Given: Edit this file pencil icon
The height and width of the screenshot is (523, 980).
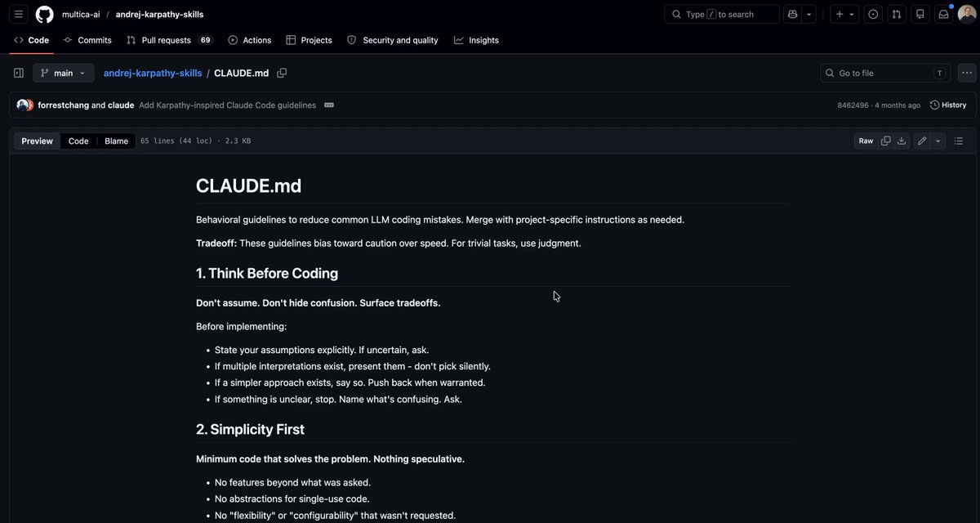Looking at the screenshot, I should pos(922,141).
